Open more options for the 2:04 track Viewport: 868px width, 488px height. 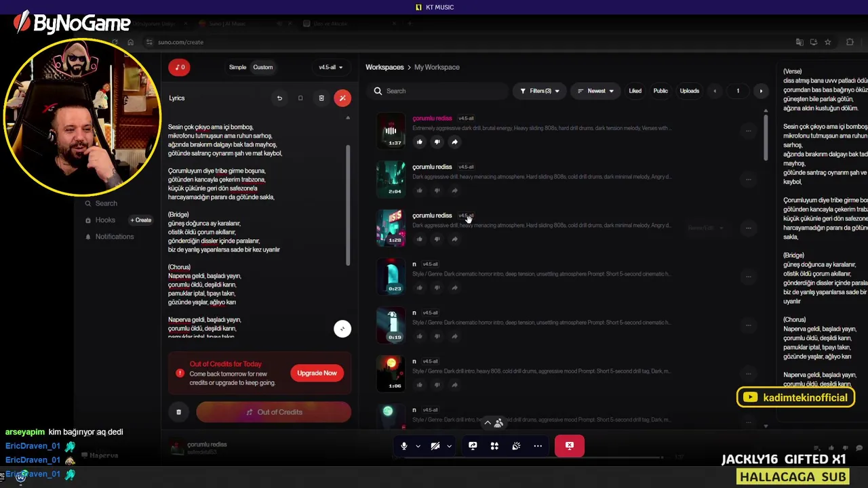tap(748, 180)
